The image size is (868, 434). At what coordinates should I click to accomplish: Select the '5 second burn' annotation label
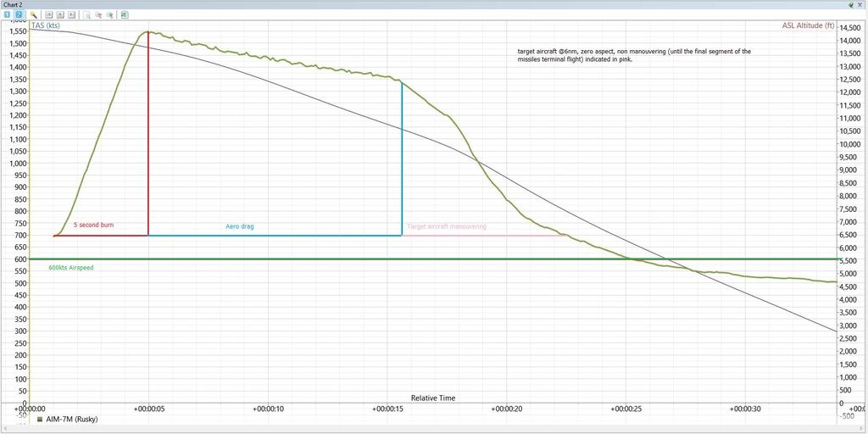point(93,225)
